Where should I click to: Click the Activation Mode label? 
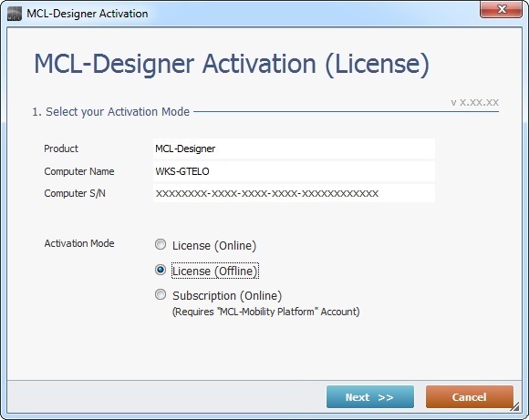click(x=79, y=243)
